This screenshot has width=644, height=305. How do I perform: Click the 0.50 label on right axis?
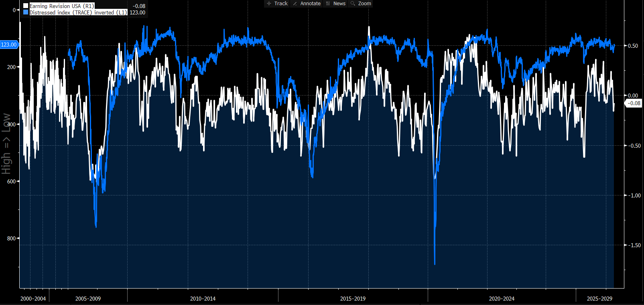tap(633, 46)
